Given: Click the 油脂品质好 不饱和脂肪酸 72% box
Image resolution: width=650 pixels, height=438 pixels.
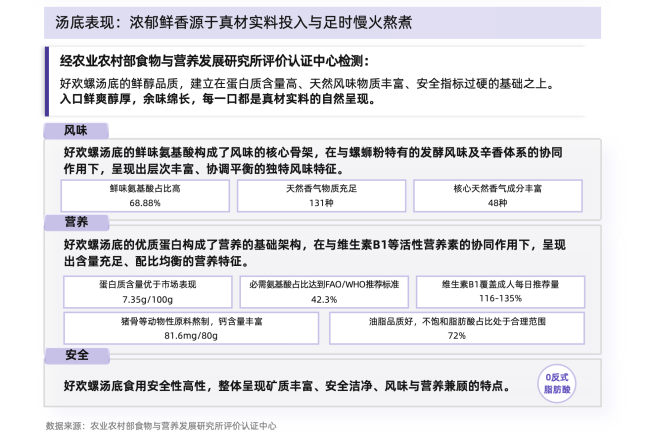Looking at the screenshot, I should click(457, 328).
